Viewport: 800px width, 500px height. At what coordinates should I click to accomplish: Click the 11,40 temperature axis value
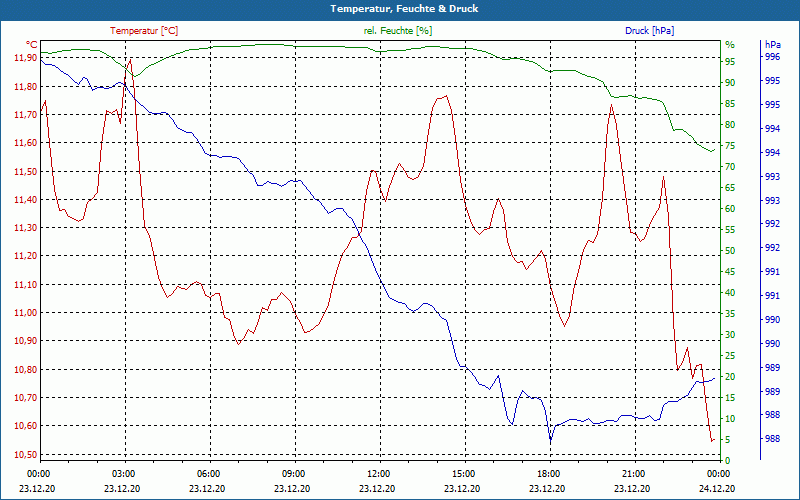tap(26, 199)
